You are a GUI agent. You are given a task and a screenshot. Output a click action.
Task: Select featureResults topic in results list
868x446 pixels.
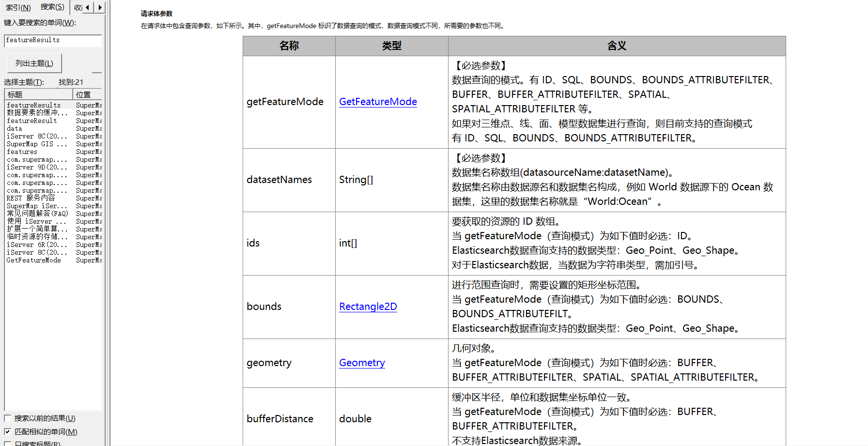33,105
